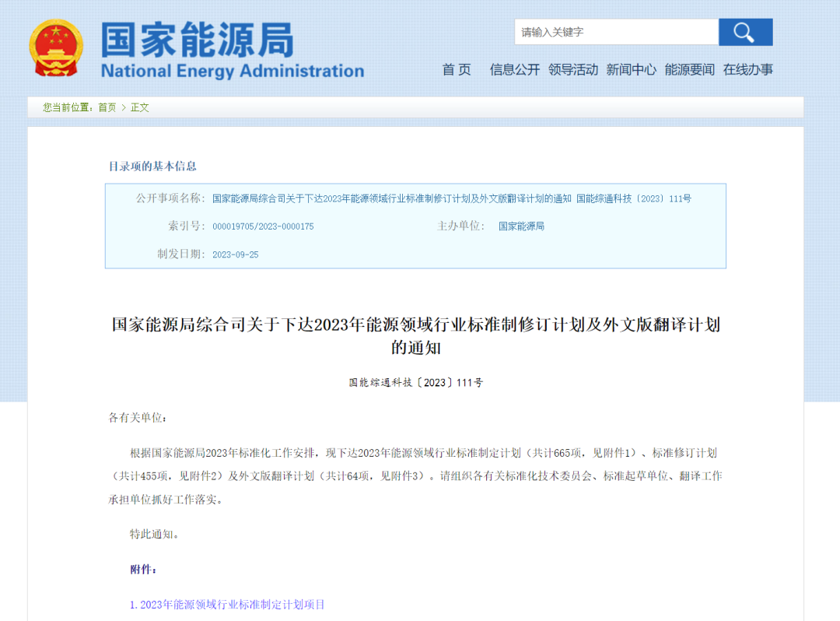Click the main article headline

tap(415, 336)
